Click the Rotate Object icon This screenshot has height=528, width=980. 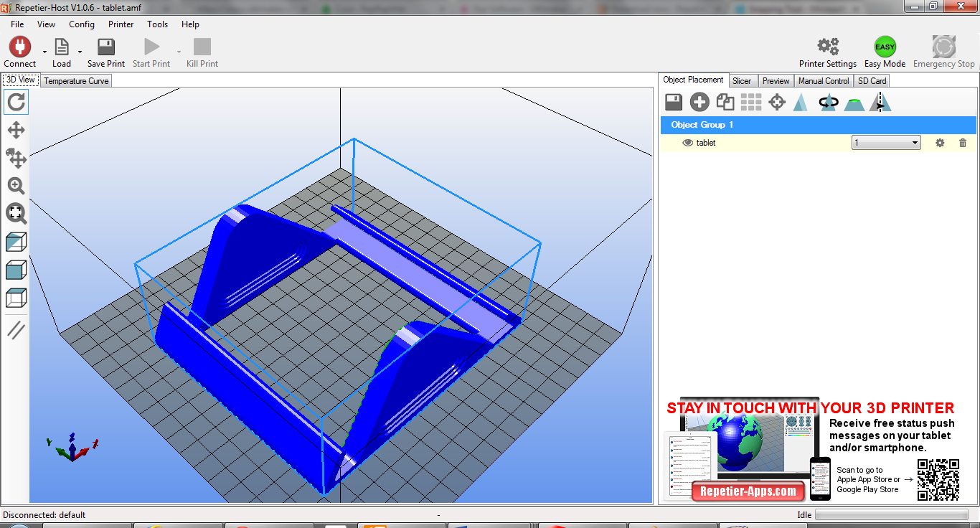(828, 103)
